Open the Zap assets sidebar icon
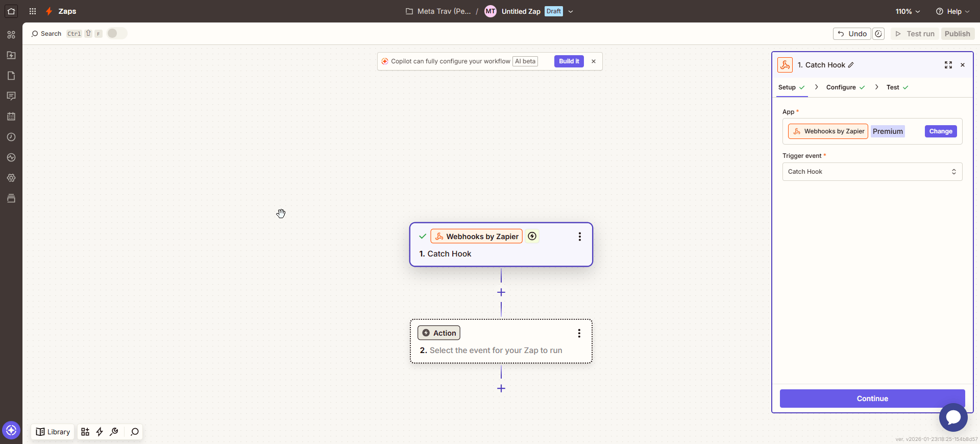 pyautogui.click(x=11, y=35)
